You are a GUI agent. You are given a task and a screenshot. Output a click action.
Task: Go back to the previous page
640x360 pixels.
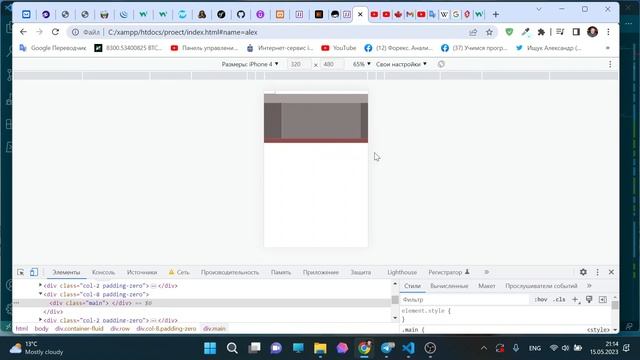pos(23,32)
